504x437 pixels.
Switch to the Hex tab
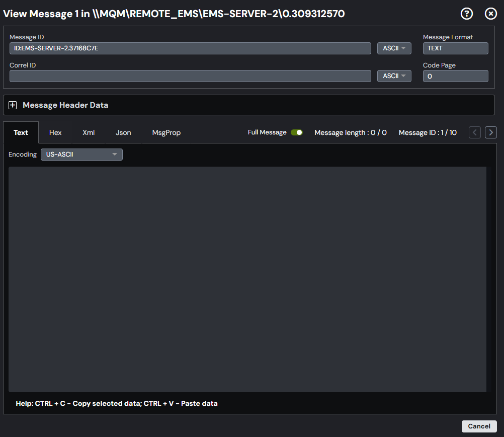55,132
